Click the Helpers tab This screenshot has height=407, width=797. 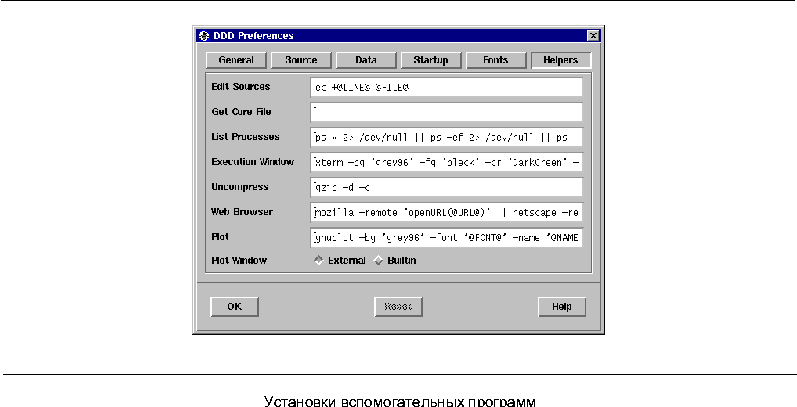click(x=561, y=60)
